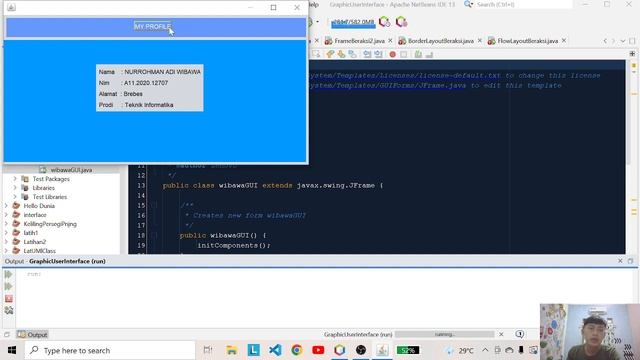This screenshot has width=640, height=360.
Task: Expand the Libraries node
Action: click(x=15, y=188)
